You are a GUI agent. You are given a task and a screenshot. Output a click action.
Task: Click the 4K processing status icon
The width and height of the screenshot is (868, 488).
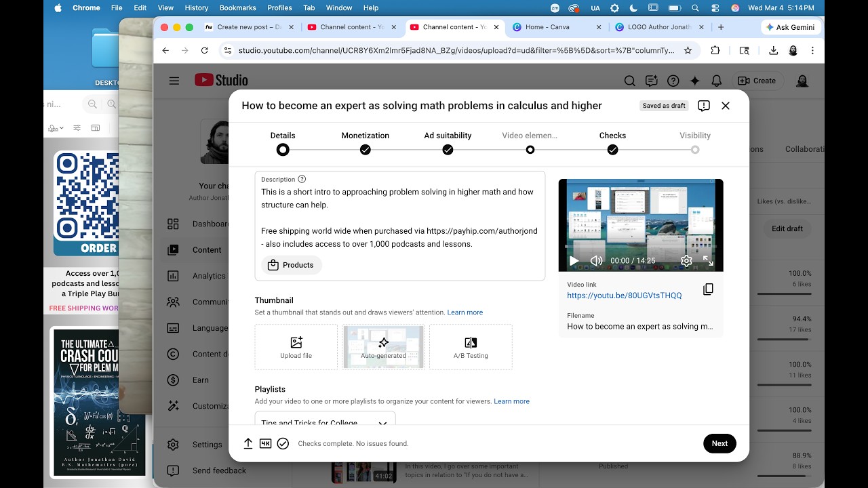coord(266,443)
